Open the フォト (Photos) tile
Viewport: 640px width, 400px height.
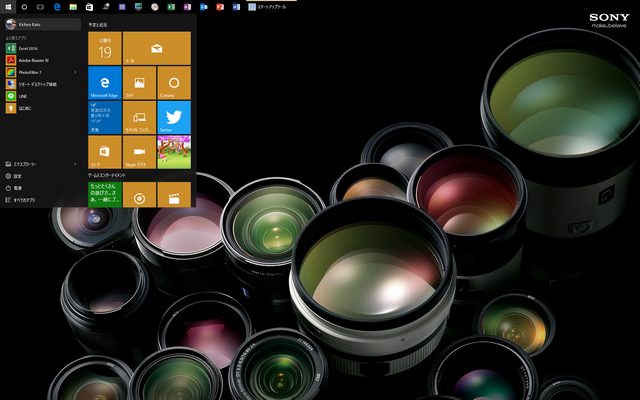139,83
